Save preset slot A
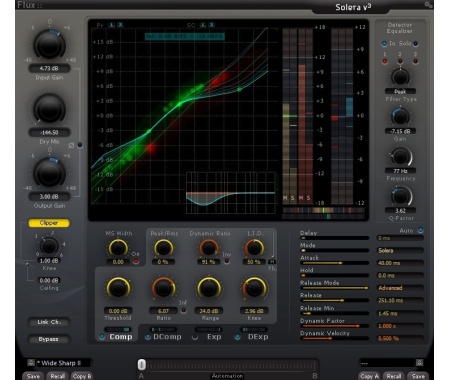This screenshot has width=450, height=380. coord(33,376)
